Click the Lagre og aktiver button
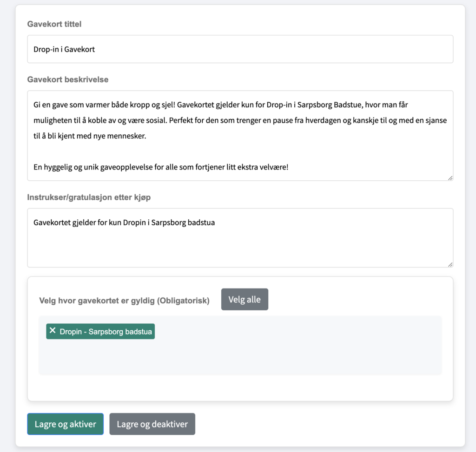 (65, 424)
